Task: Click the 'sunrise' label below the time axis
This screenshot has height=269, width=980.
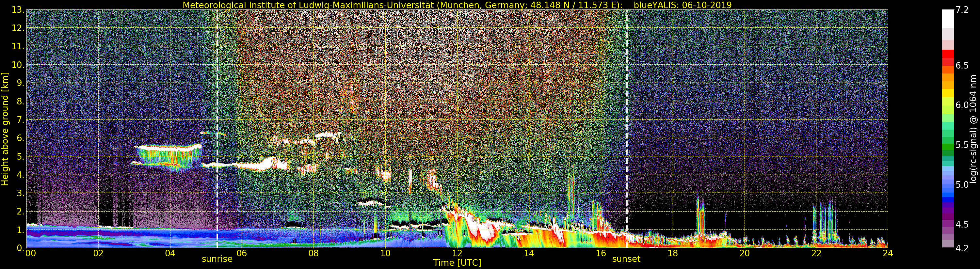Action: click(x=217, y=259)
